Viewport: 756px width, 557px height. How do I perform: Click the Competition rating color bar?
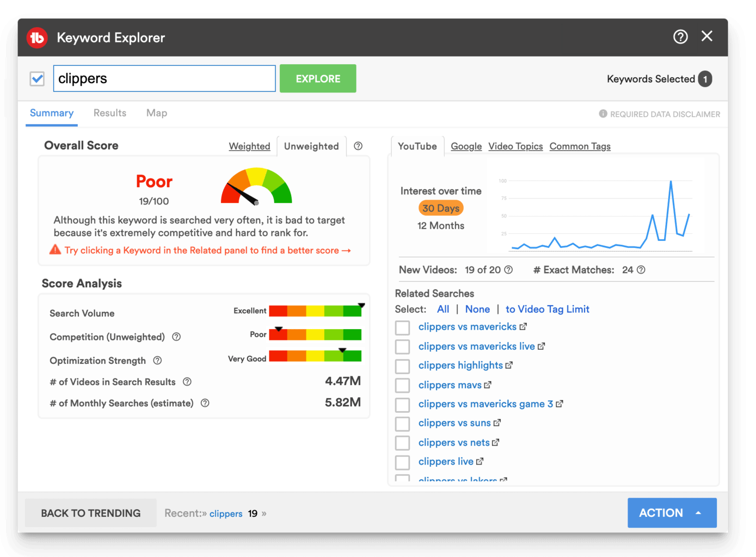click(x=315, y=335)
